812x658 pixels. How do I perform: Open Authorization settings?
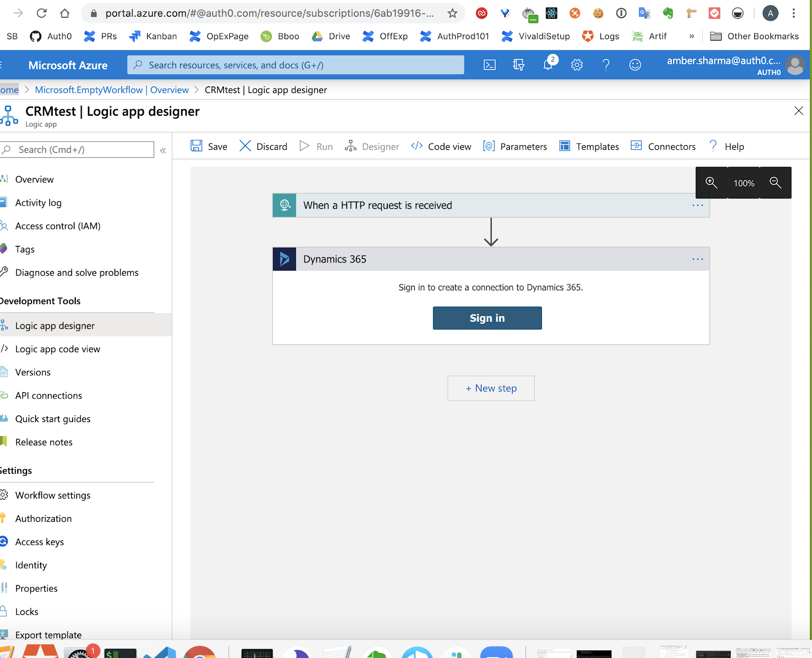tap(43, 518)
